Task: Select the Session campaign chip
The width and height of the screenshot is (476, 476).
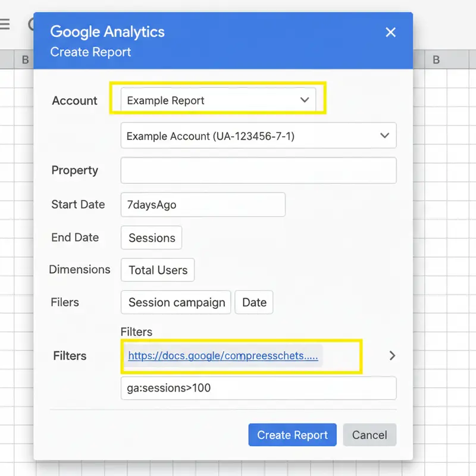Action: pyautogui.click(x=177, y=302)
